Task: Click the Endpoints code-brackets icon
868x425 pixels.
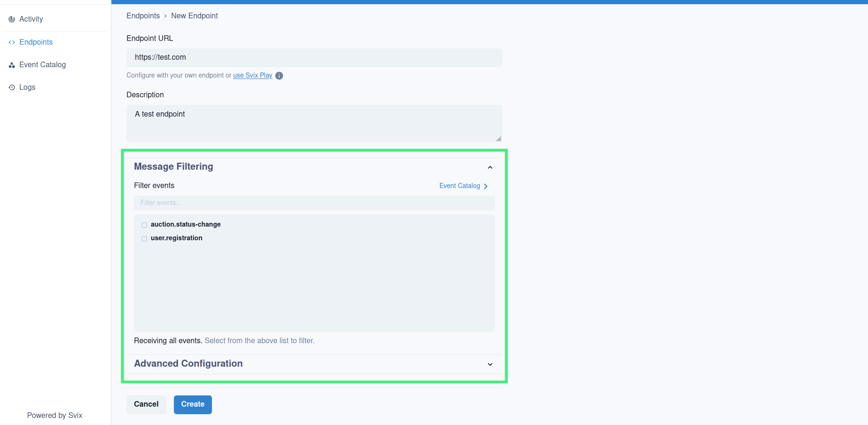Action: [12, 42]
